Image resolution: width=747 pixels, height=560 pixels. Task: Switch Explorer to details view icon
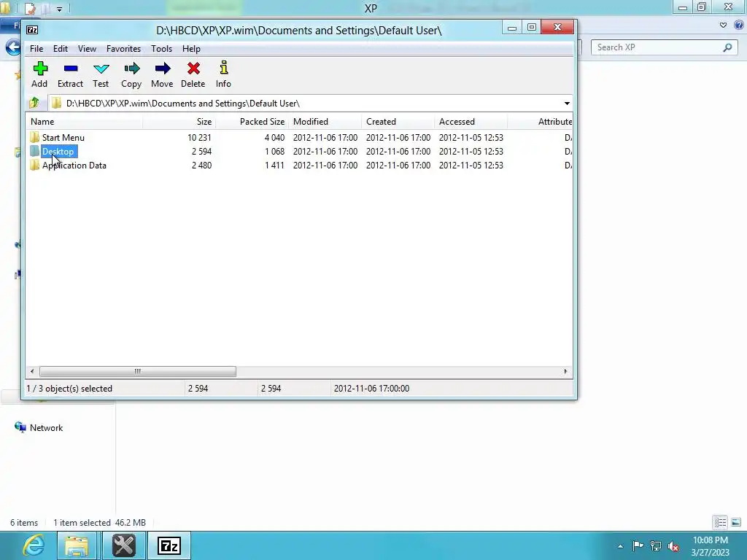[720, 522]
